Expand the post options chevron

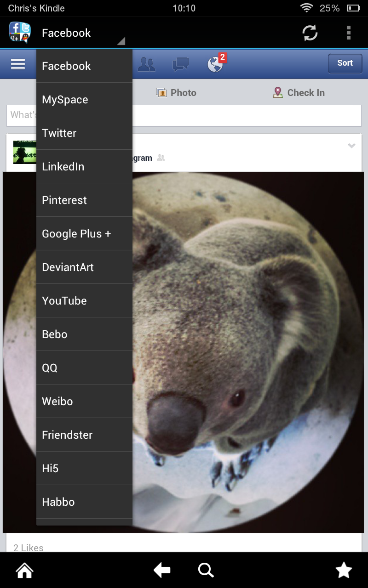coord(351,146)
